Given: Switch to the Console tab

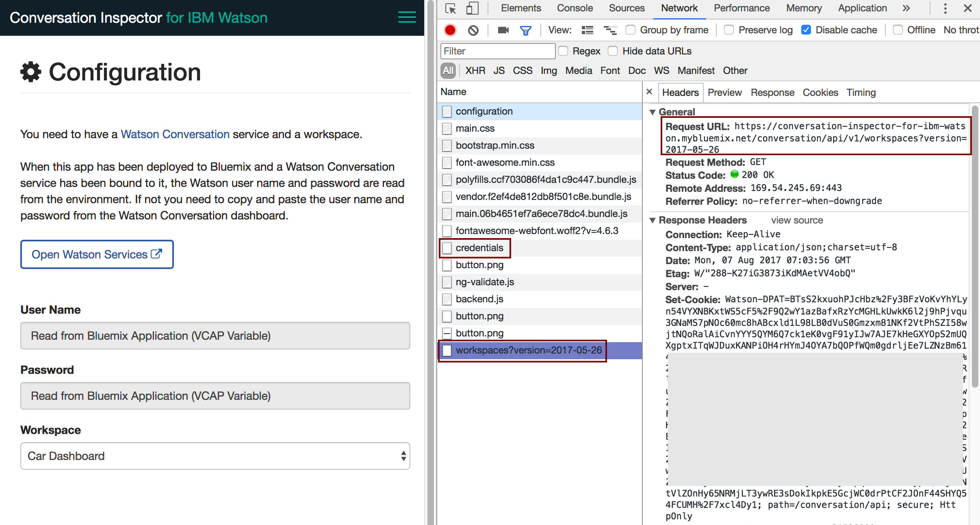Looking at the screenshot, I should tap(575, 8).
